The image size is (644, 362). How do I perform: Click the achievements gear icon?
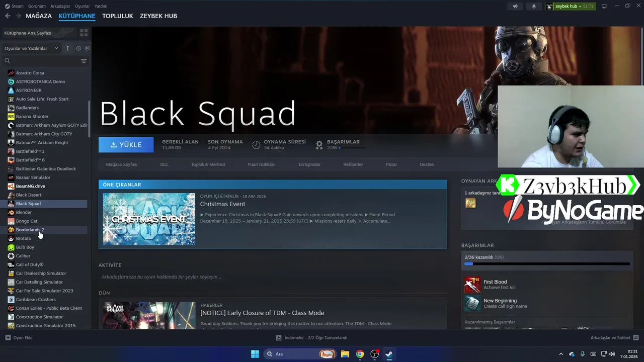(x=319, y=145)
